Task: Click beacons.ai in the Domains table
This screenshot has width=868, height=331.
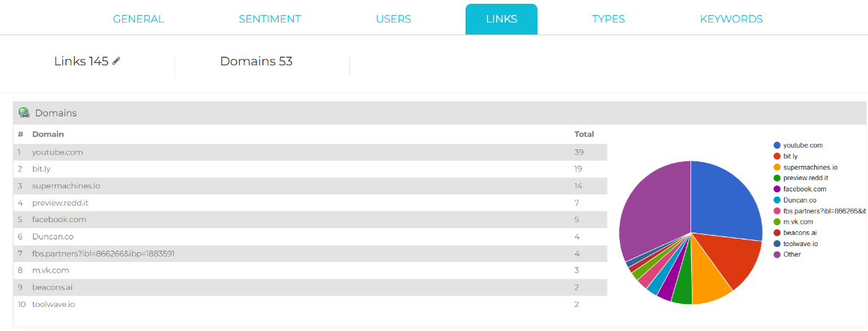Action: [x=51, y=287]
